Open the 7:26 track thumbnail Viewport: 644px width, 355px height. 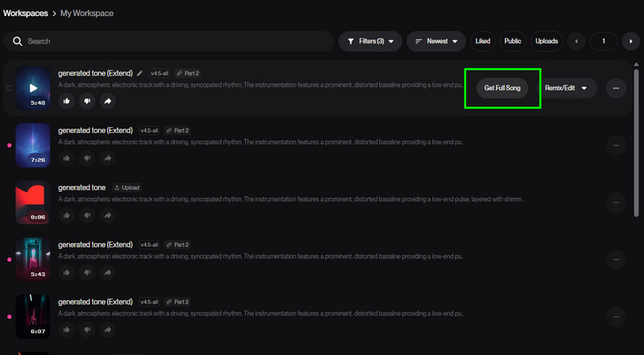[33, 145]
